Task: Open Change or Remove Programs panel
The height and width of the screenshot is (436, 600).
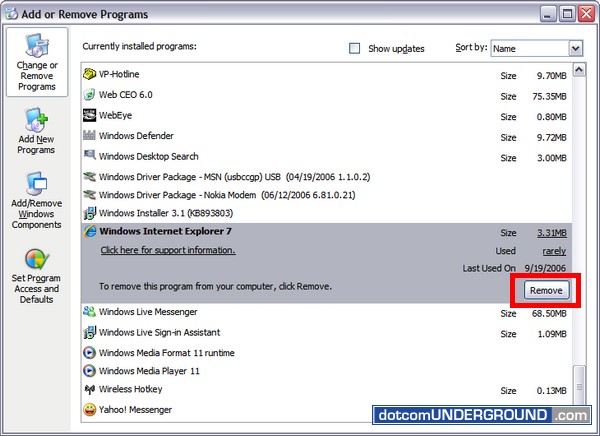Action: tap(37, 62)
